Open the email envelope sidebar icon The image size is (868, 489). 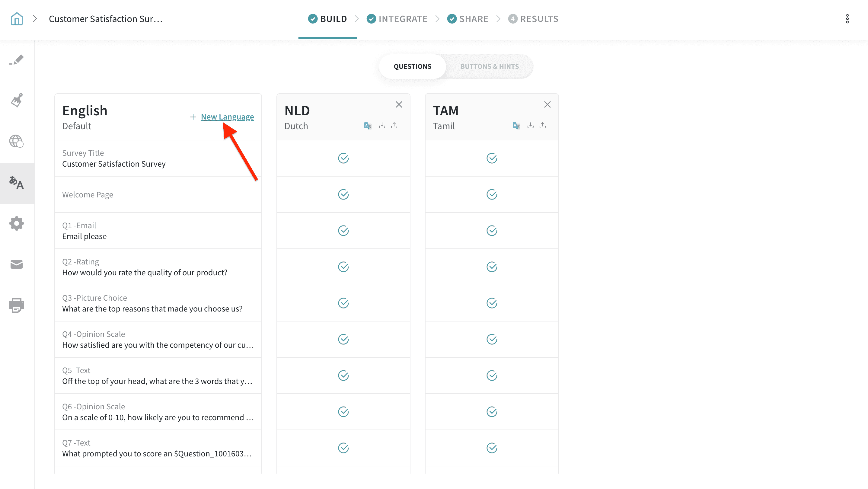tap(17, 264)
